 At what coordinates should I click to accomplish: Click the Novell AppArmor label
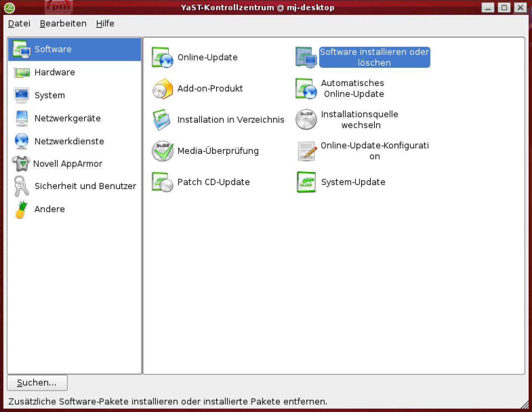[x=68, y=164]
